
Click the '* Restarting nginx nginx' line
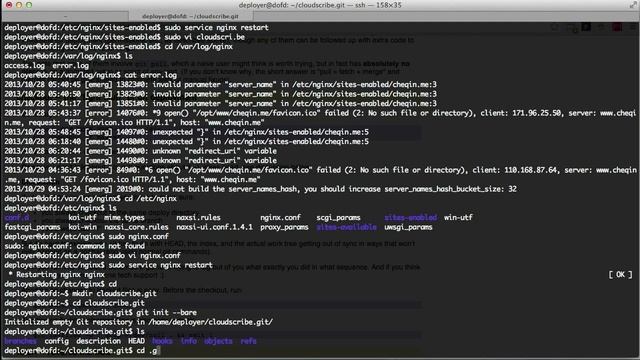[56, 275]
